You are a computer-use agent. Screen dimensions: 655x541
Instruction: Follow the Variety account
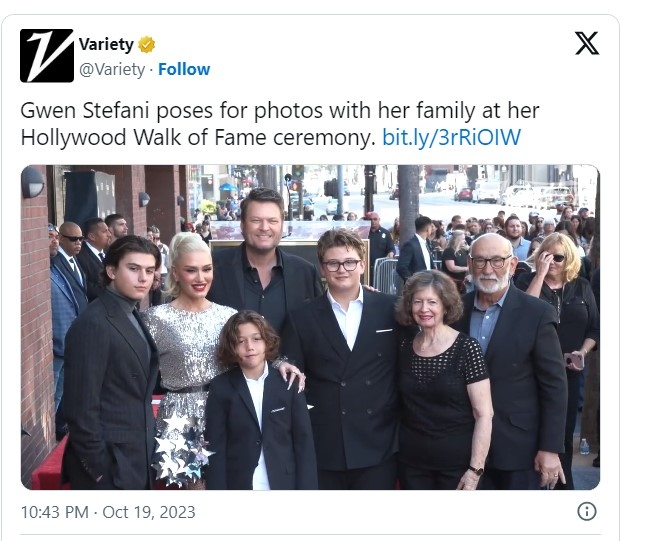[x=184, y=69]
